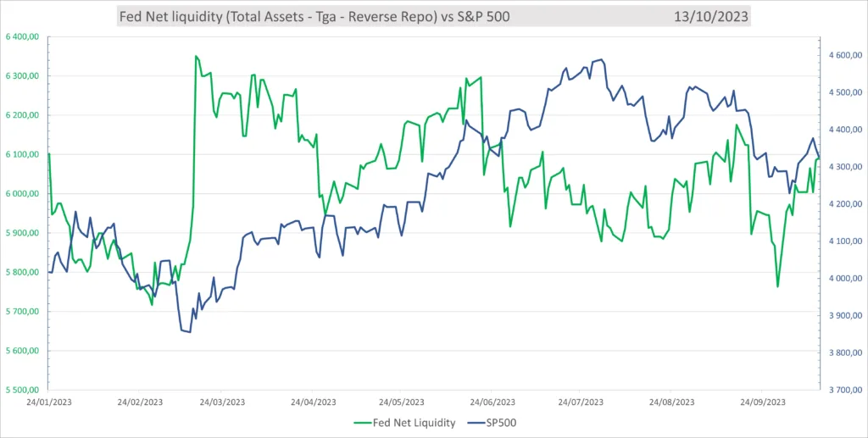Click left axis label 5 800,00
The width and height of the screenshot is (868, 438).
pos(21,273)
